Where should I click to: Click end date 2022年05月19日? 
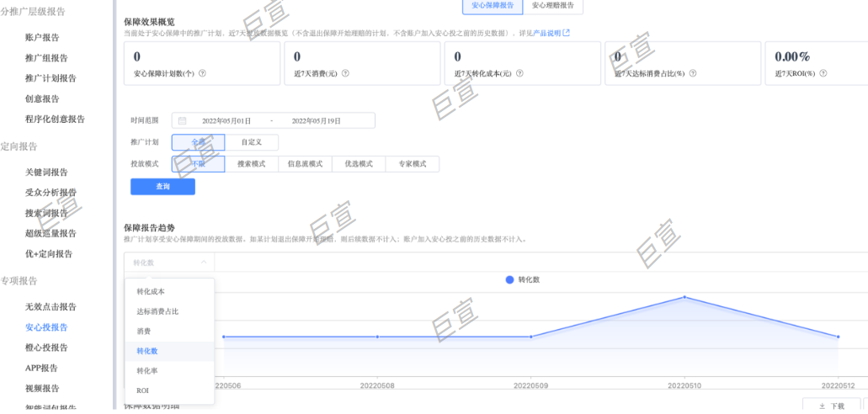point(316,120)
